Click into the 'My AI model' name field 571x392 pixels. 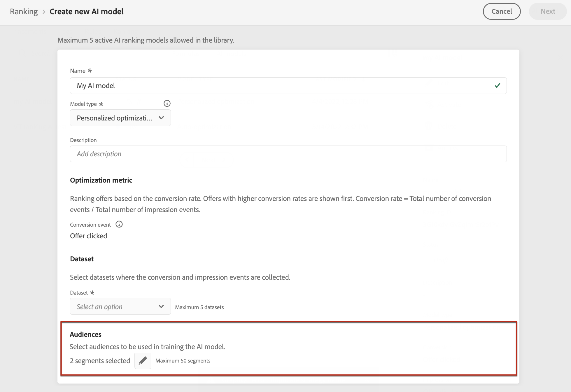coord(280,85)
